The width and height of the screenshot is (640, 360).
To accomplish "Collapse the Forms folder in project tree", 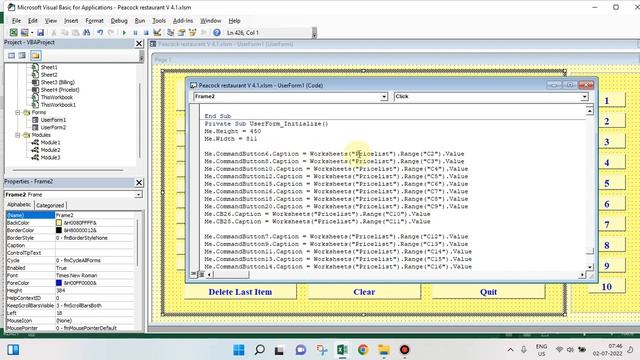I will pos(18,112).
